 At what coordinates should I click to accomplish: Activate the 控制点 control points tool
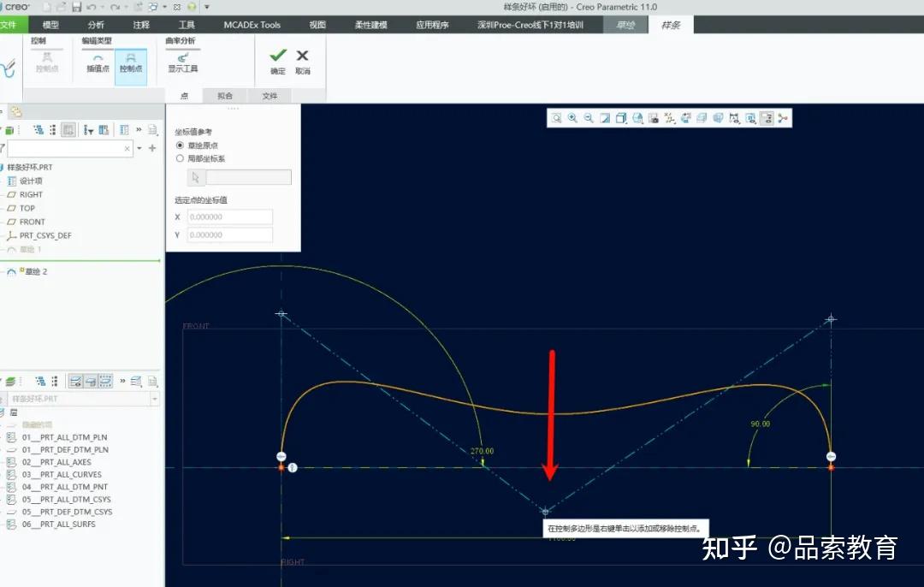[130, 66]
